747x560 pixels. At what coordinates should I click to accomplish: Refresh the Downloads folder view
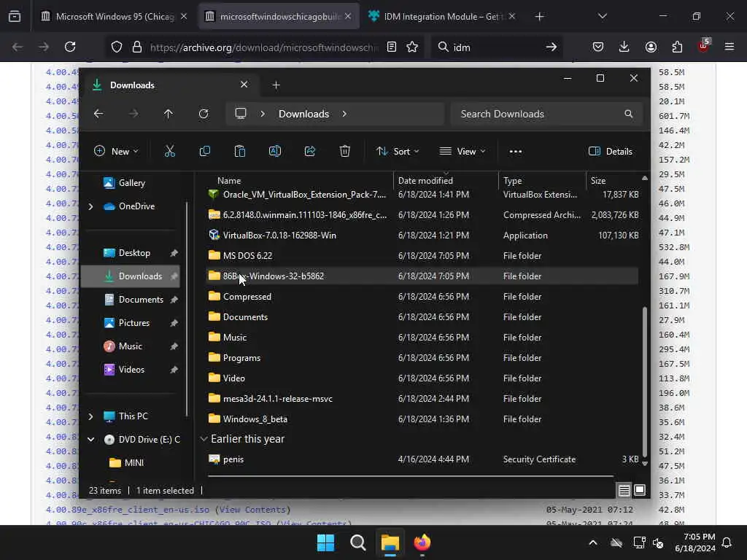(x=204, y=114)
